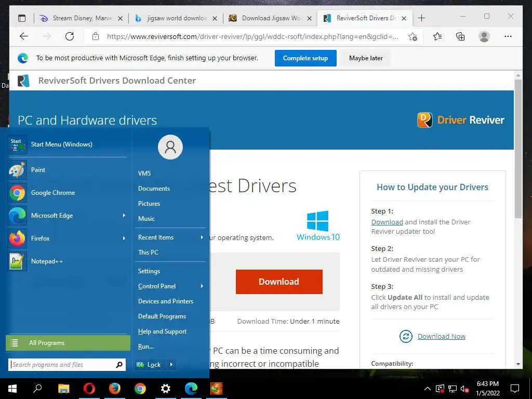Viewport: 532px width, 399px height.
Task: Launch Opera from the taskbar
Action: coord(89,389)
